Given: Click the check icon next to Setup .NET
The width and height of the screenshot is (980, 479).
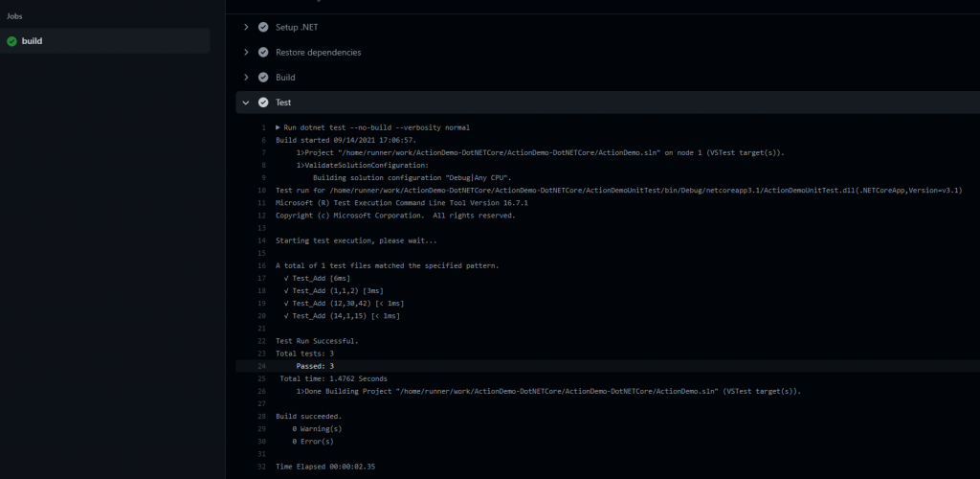Looking at the screenshot, I should point(263,27).
